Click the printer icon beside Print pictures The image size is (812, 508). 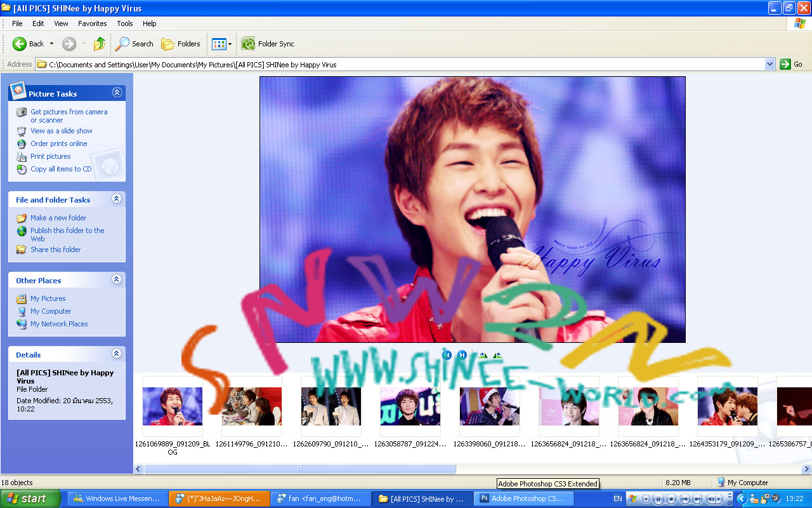pyautogui.click(x=22, y=156)
